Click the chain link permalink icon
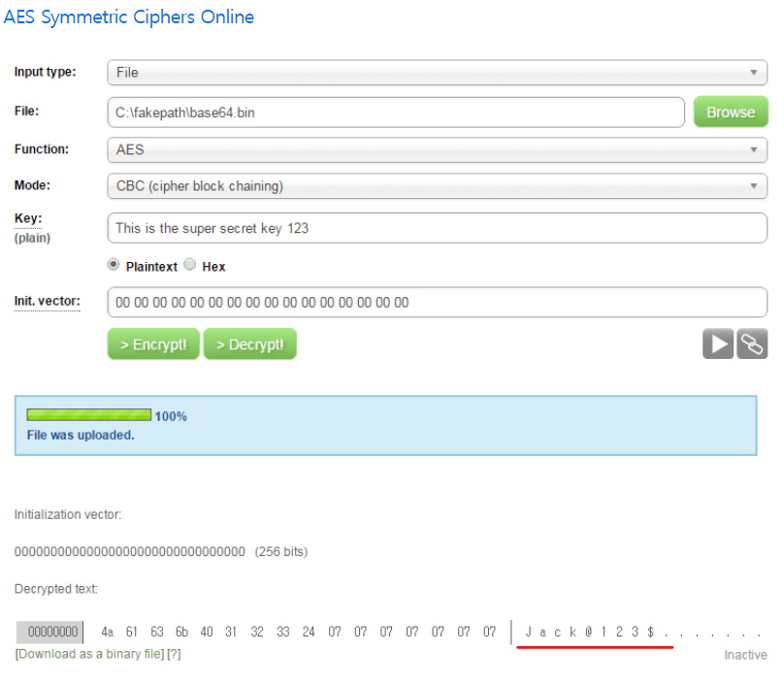 pos(752,344)
